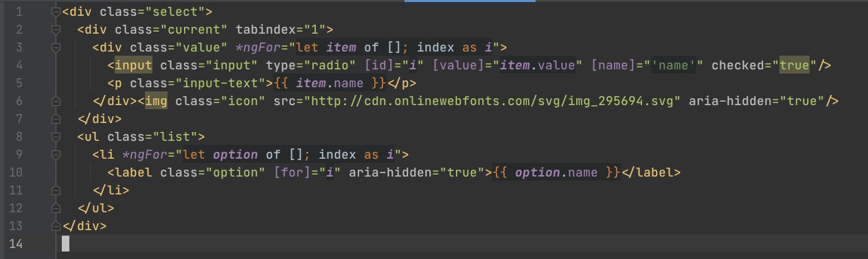This screenshot has height=259, width=868.
Task: Click "index as i" on line 9
Action: tap(356, 155)
